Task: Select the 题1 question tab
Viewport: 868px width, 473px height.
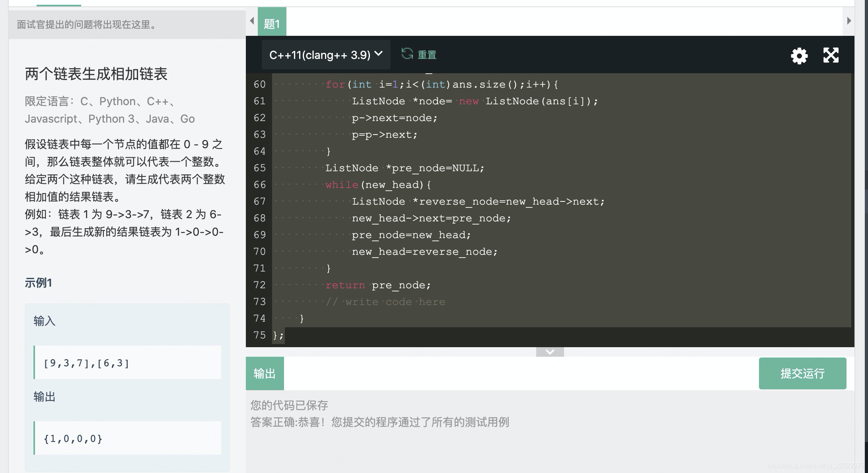Action: [x=272, y=22]
